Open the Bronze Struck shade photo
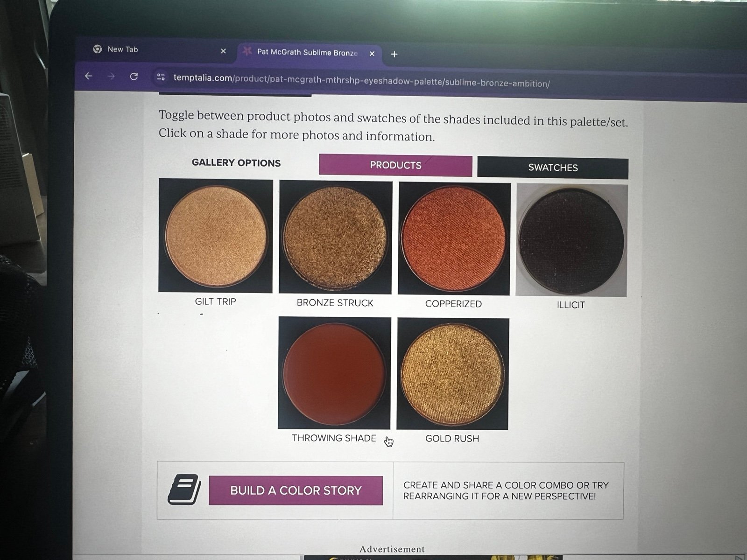This screenshot has height=560, width=747. (x=335, y=237)
